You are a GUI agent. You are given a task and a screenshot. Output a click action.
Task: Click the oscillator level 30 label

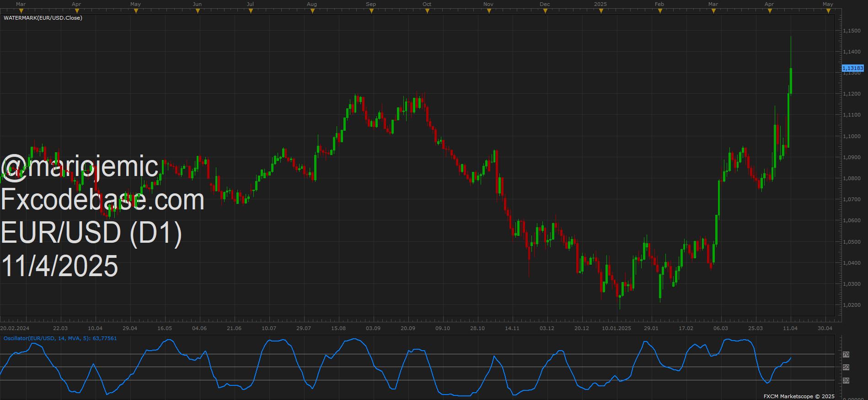point(846,380)
